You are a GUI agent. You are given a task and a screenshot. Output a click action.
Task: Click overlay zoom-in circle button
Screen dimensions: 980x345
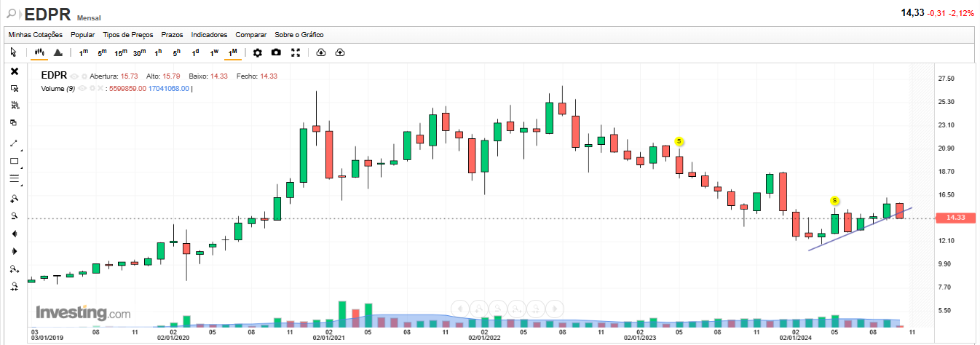coord(478,308)
